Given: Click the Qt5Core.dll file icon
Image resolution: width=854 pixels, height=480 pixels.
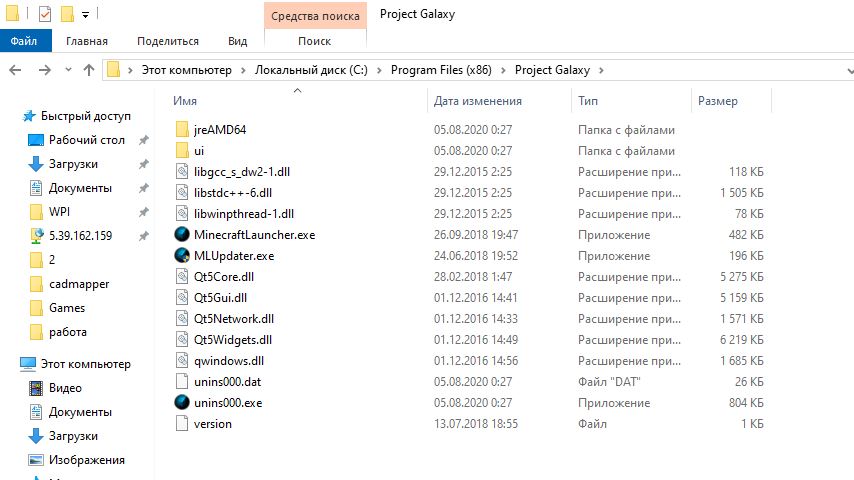Looking at the screenshot, I should click(182, 276).
